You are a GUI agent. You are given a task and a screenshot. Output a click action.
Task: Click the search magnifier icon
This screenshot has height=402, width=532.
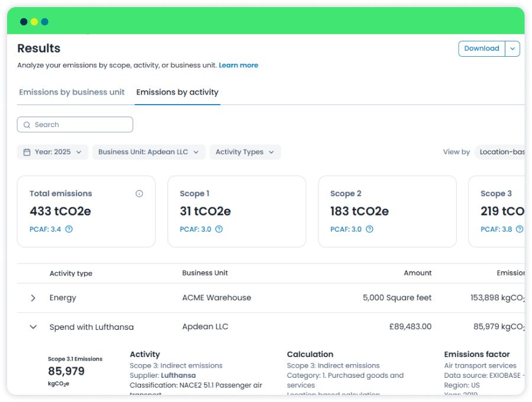(27, 125)
